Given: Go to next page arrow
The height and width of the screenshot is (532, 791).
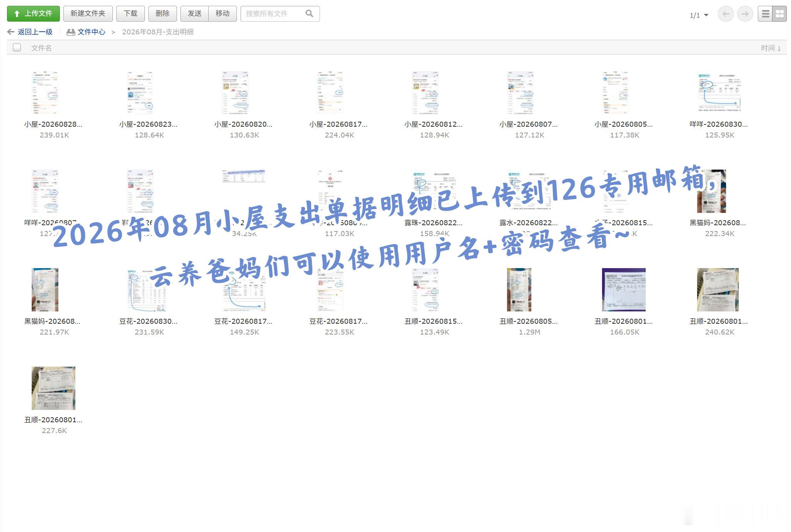Looking at the screenshot, I should pos(745,14).
